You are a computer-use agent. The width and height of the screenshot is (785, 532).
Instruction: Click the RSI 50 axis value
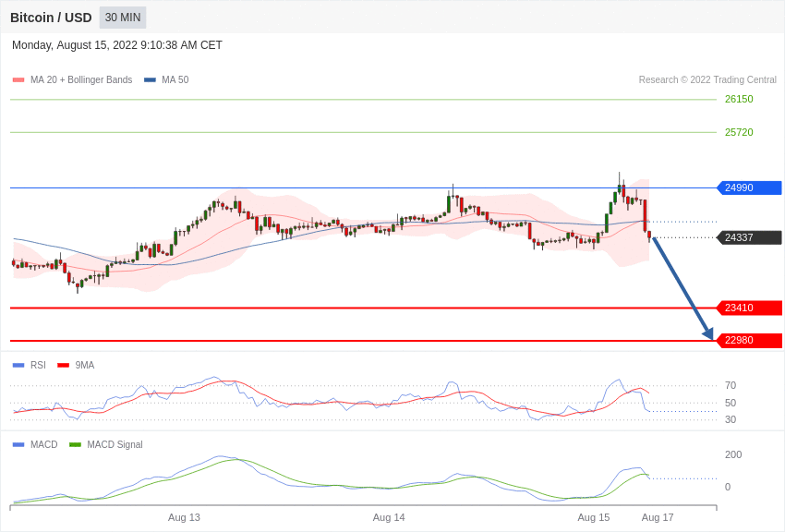click(731, 403)
